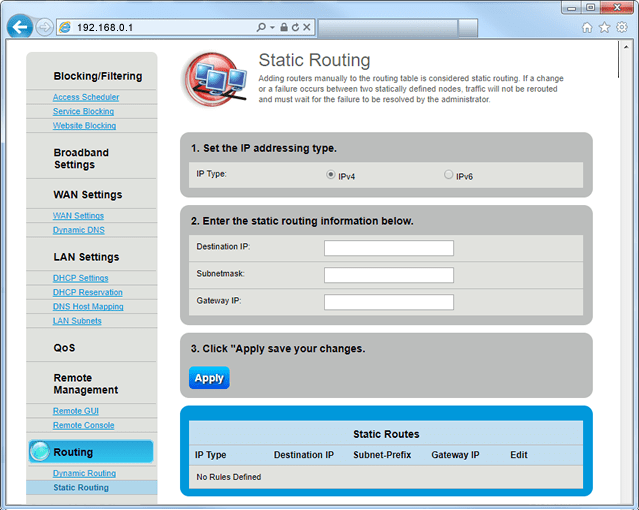Click the browser forward arrow button

pyautogui.click(x=46, y=27)
